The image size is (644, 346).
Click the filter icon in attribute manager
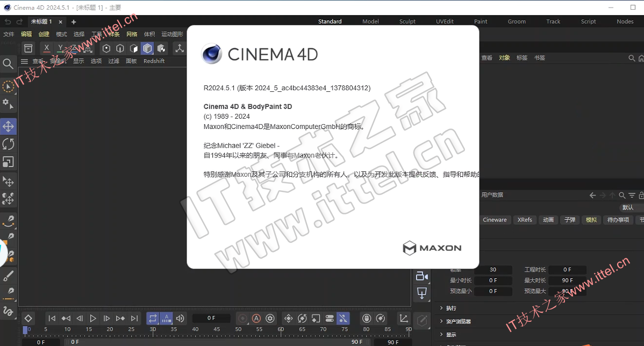point(632,196)
